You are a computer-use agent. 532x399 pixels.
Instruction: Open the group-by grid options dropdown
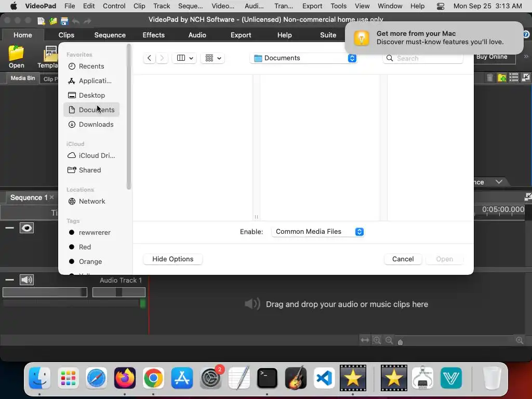pos(212,58)
